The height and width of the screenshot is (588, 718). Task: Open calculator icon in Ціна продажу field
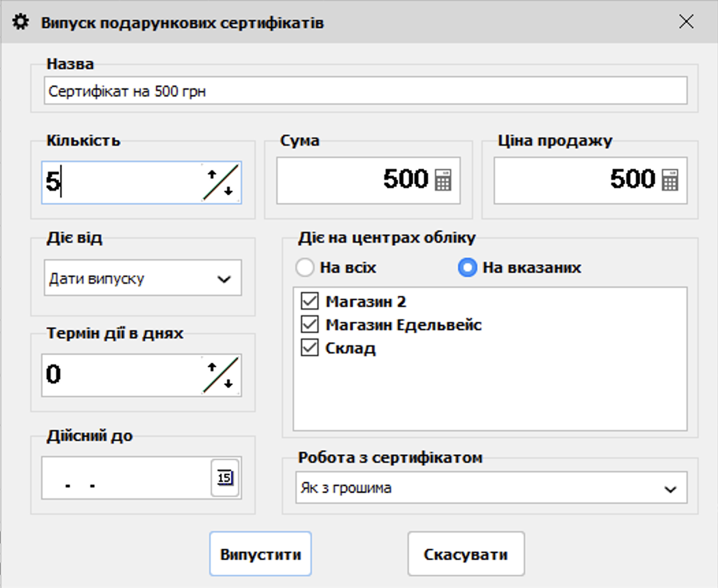point(670,181)
